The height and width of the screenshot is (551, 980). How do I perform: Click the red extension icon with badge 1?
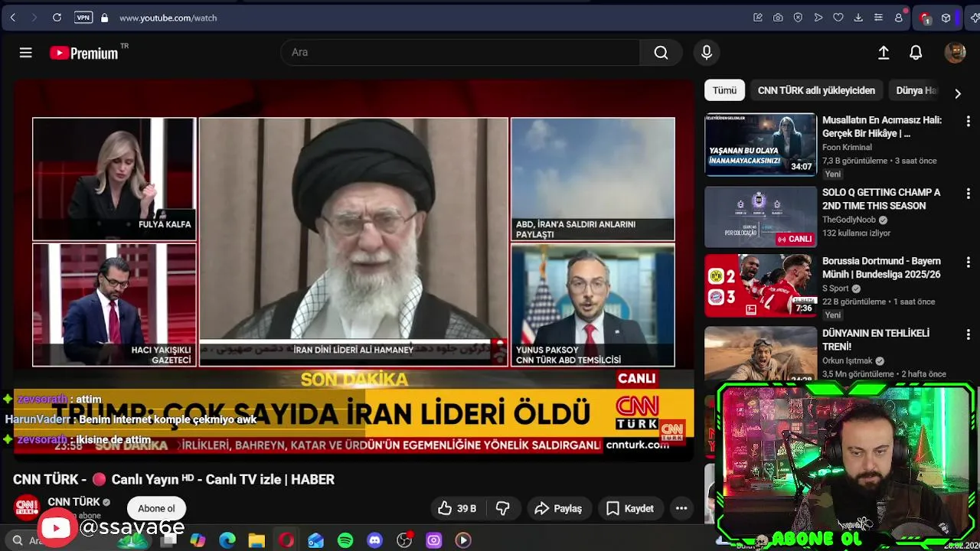[926, 18]
